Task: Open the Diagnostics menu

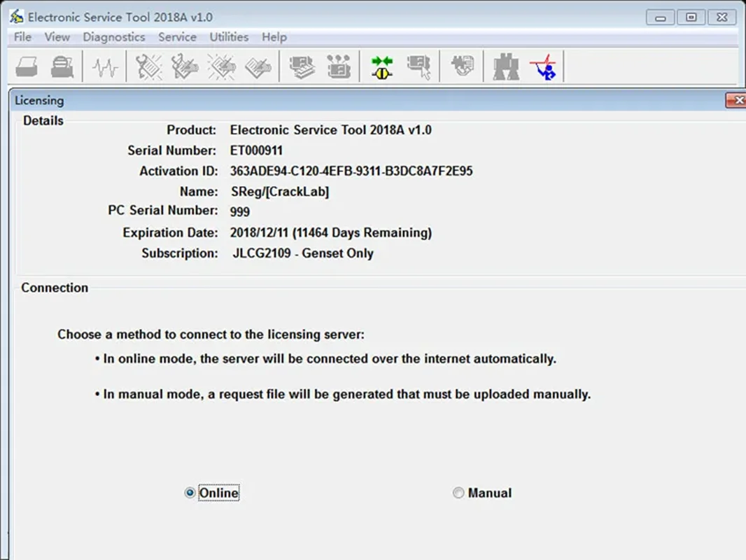Action: click(113, 37)
